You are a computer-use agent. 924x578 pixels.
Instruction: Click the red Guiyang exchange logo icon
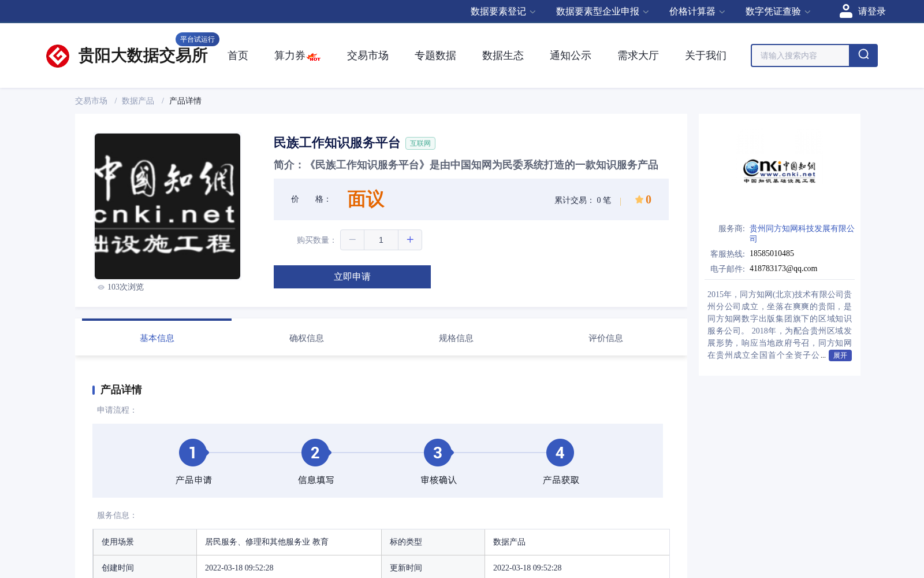click(58, 56)
